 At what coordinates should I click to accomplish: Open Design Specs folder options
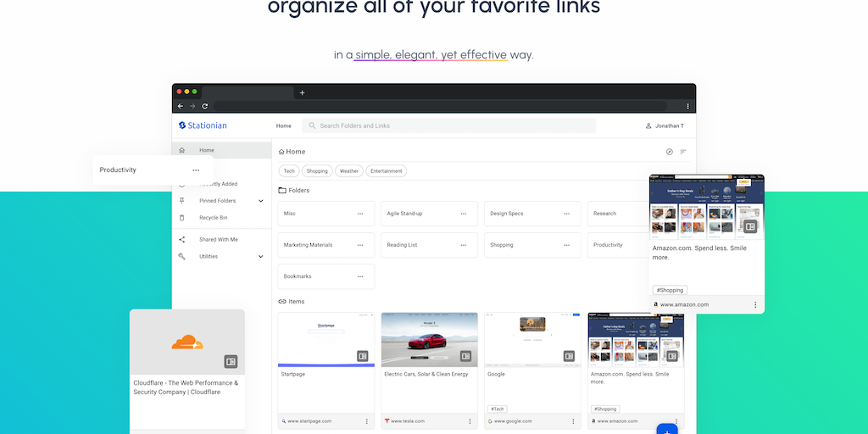(567, 214)
